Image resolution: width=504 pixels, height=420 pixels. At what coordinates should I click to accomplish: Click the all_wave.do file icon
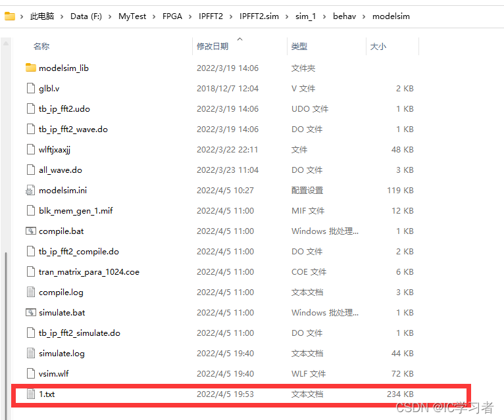point(30,170)
